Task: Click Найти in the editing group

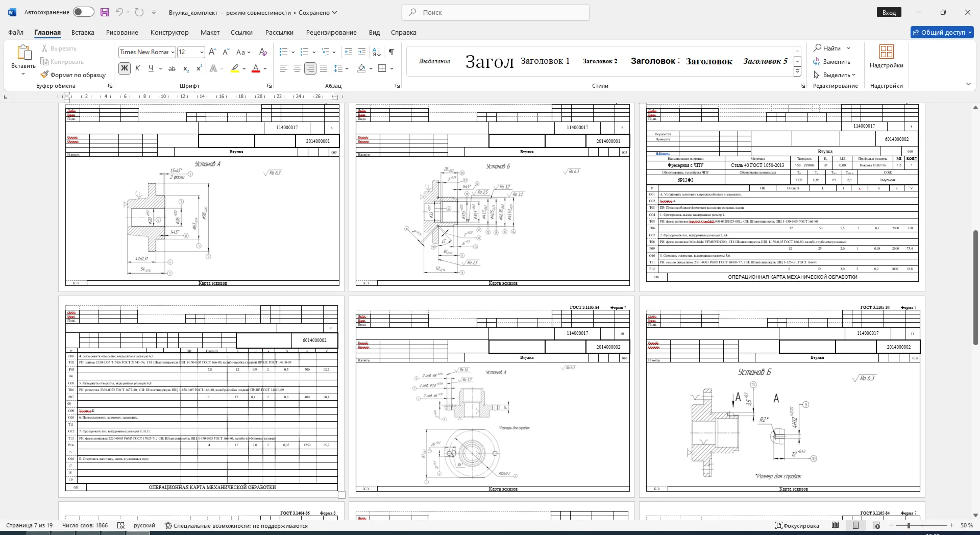Action: (827, 48)
